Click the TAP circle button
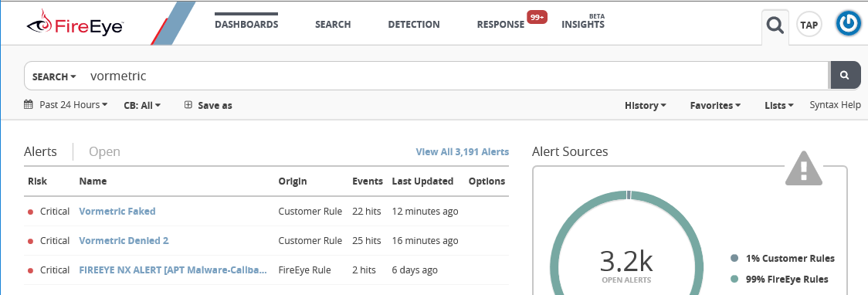 (x=809, y=25)
